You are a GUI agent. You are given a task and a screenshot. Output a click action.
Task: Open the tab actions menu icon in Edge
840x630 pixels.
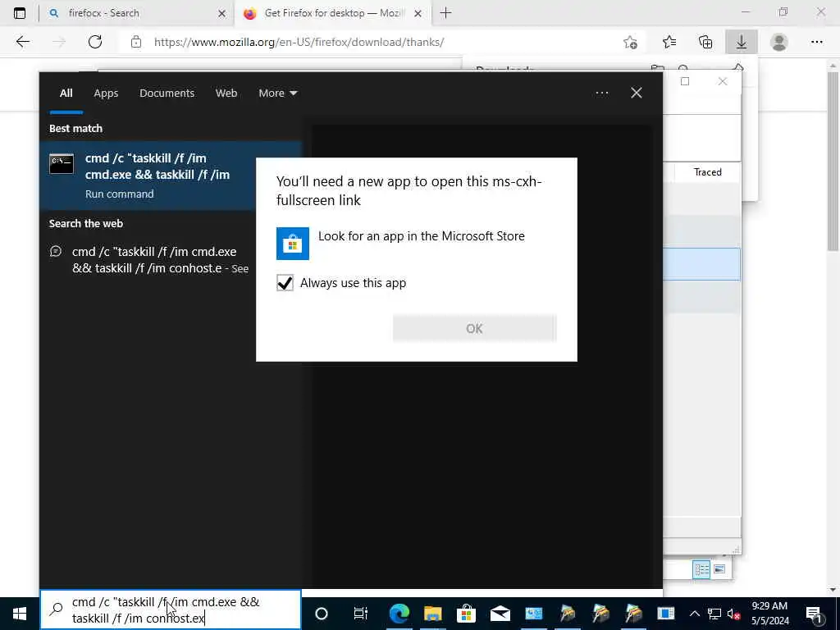click(x=20, y=13)
